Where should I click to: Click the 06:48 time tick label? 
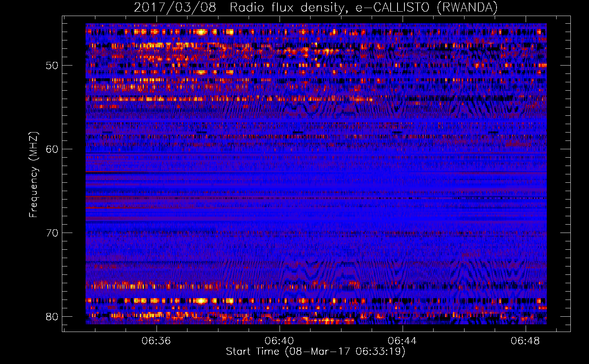tap(525, 341)
